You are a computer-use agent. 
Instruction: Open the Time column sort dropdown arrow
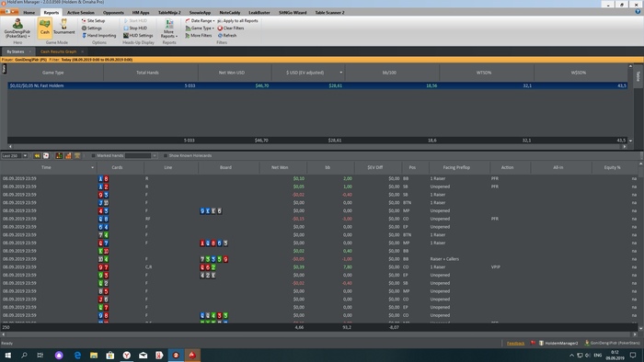92,167
